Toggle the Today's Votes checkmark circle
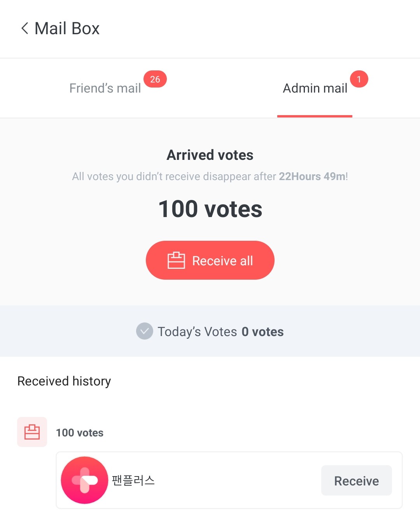The height and width of the screenshot is (522, 420). click(x=144, y=331)
